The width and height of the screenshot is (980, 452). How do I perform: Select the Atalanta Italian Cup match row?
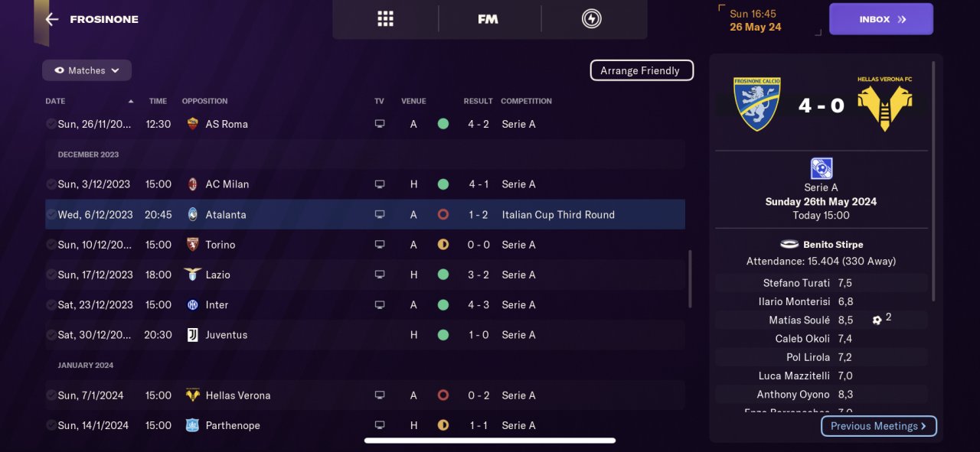pyautogui.click(x=364, y=215)
